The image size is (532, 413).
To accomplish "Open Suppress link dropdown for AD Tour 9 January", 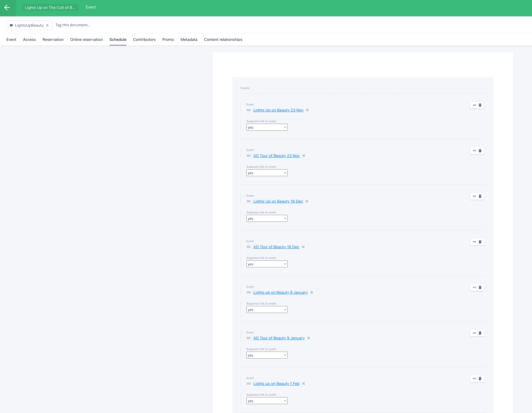I will pyautogui.click(x=267, y=355).
